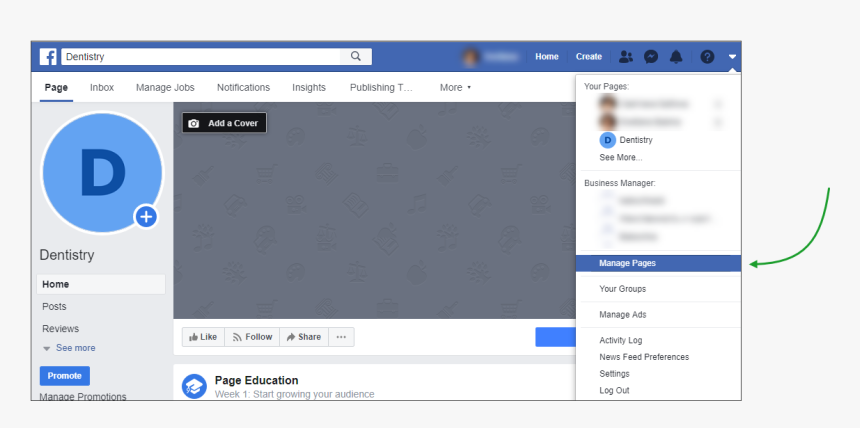Click the partially hidden blue button

pos(556,337)
